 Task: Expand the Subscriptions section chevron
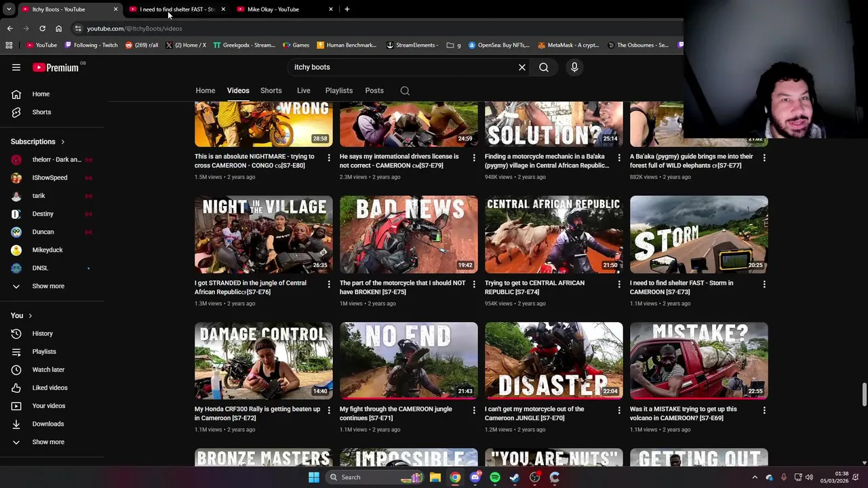point(62,142)
